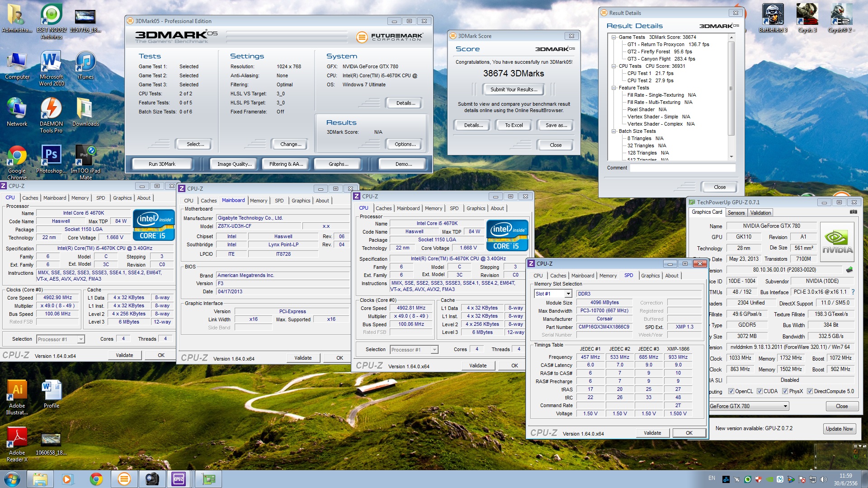
Task: Click the Submit Your Results button
Action: pyautogui.click(x=514, y=89)
